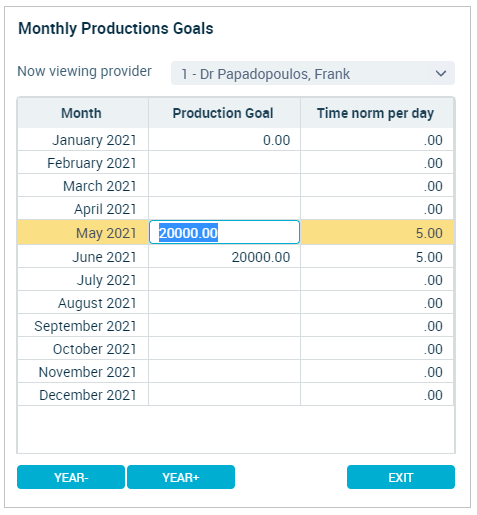This screenshot has height=515, width=477.
Task: Select the July 2021 production goal cell
Action: coord(224,280)
